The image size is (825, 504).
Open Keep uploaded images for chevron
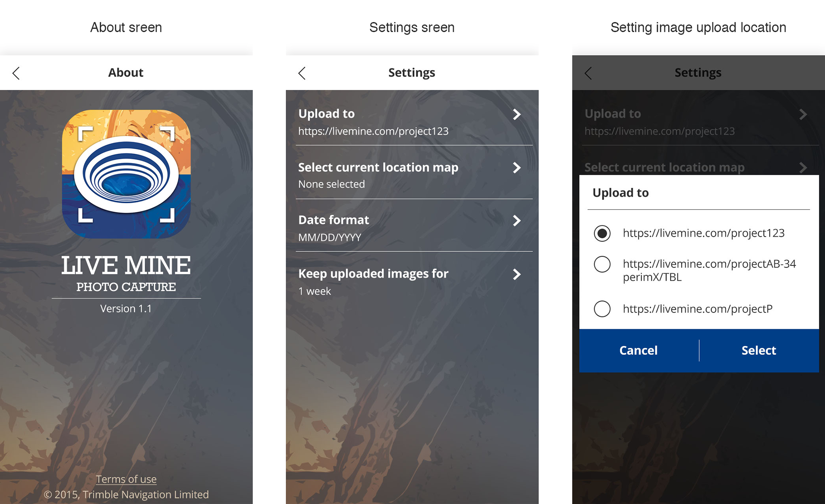(517, 274)
